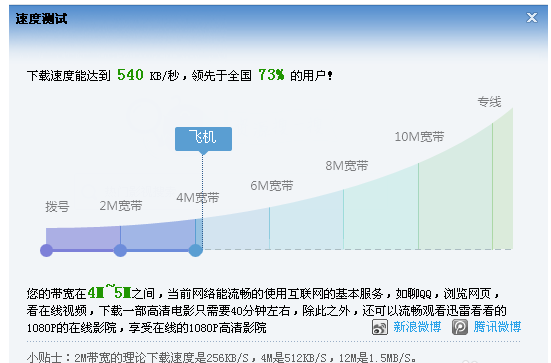Screen dimensions: 551x363
Task: Click the 小贴士 tip text line
Action: [x=221, y=358]
